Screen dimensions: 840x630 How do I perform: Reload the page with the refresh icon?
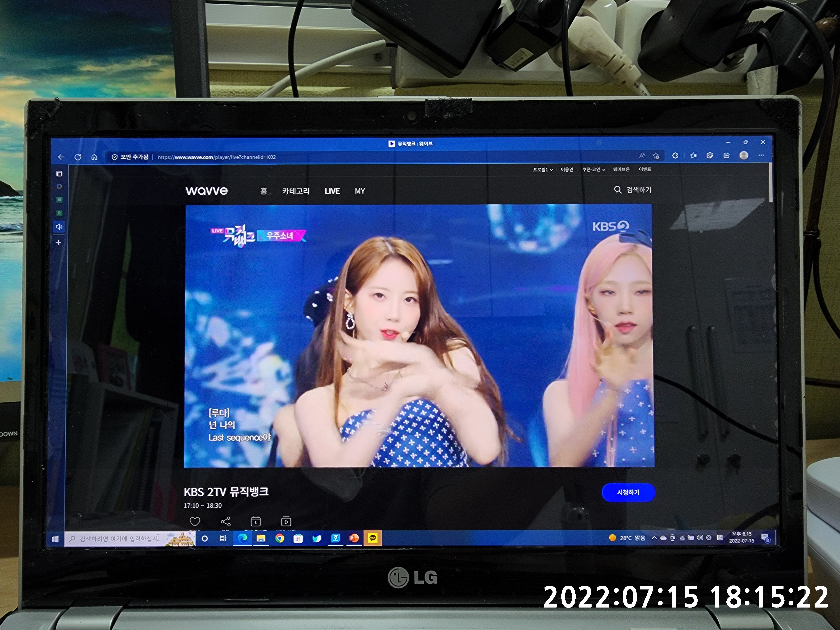(x=78, y=157)
